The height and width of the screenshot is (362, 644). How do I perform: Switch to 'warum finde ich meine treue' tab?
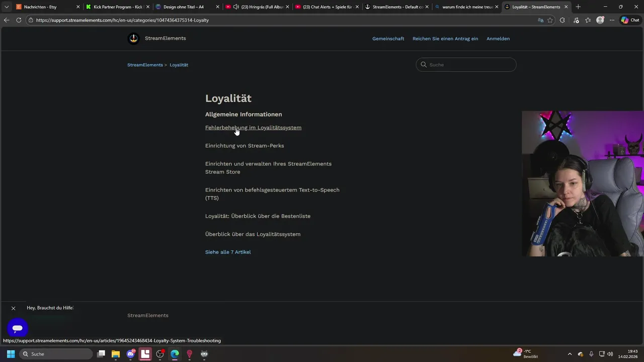(x=467, y=7)
